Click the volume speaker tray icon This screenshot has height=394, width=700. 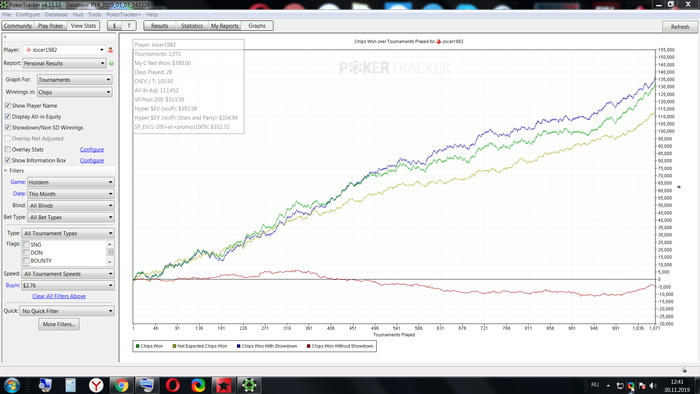click(653, 386)
